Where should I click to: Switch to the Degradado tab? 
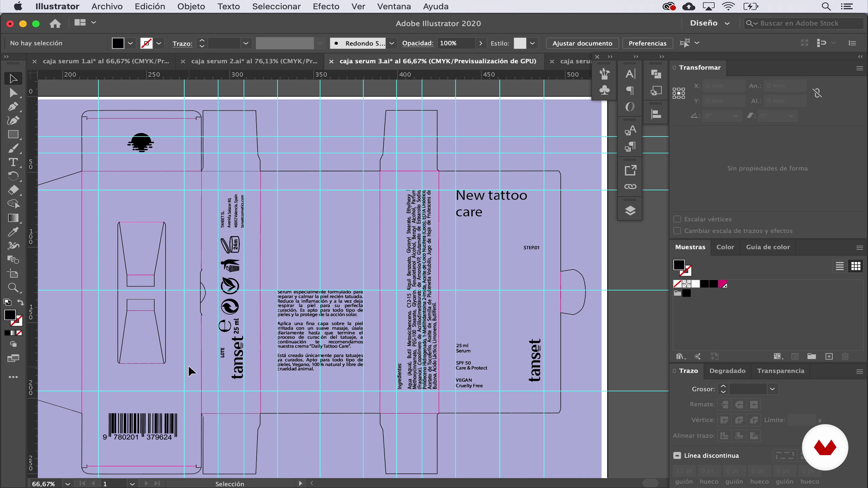pos(727,371)
